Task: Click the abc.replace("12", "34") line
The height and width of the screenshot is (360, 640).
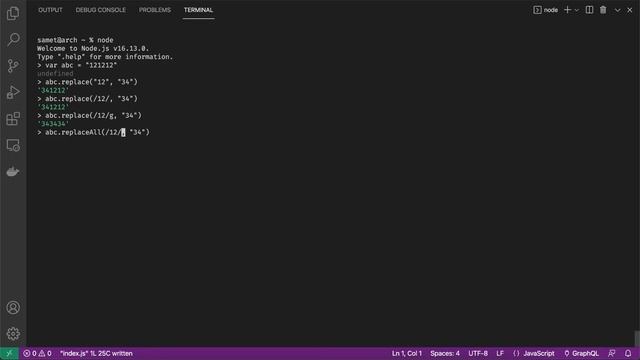Action: point(87,82)
